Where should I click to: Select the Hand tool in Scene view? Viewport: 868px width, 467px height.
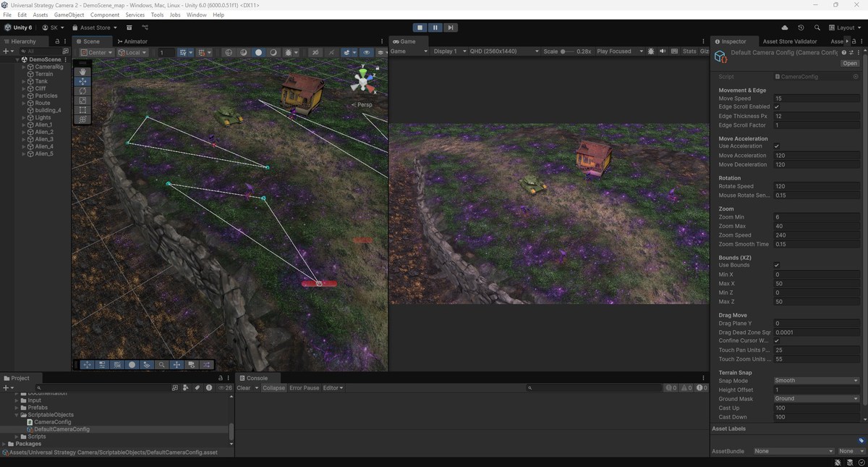(x=82, y=72)
